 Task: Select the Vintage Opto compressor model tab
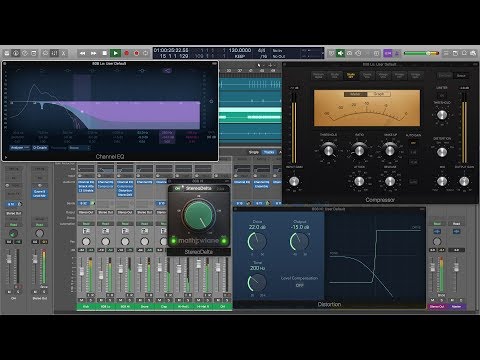(415, 75)
